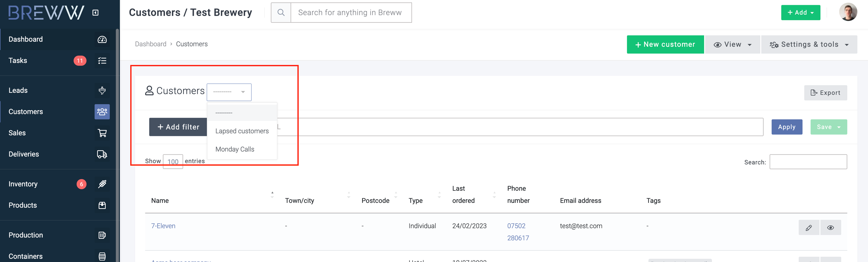Image resolution: width=868 pixels, height=262 pixels.
Task: Open the 7-Eleven customer link
Action: pos(163,226)
